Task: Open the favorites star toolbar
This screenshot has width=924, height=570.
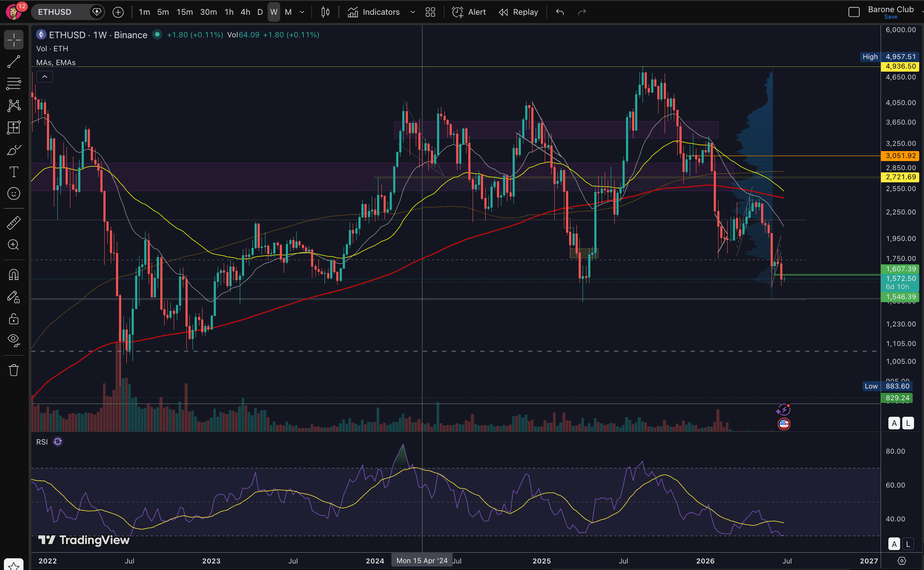Action: (14, 566)
